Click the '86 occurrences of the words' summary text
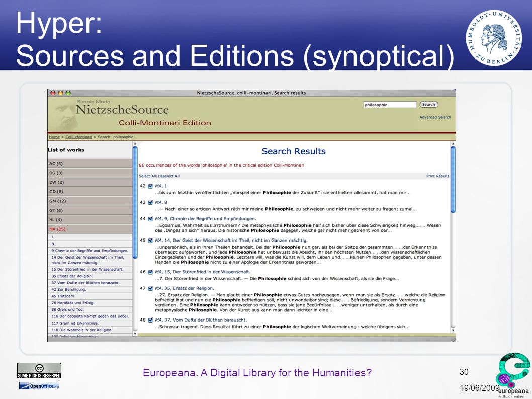 click(x=222, y=165)
